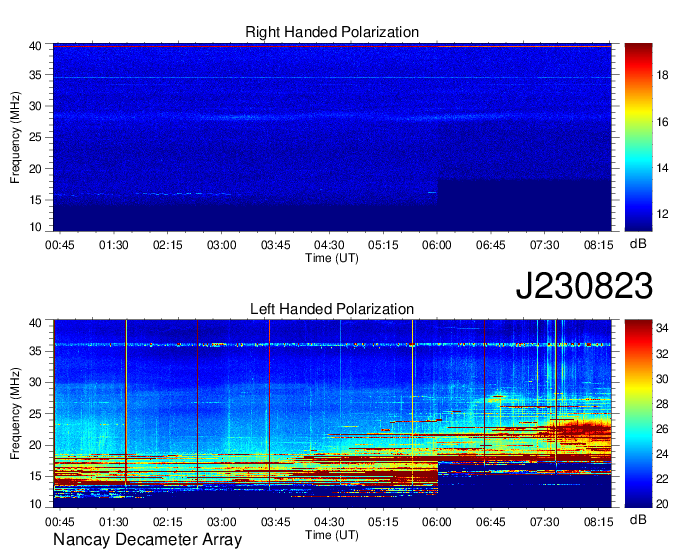Viewport: 680px width, 552px height.
Task: Click the 12 dB label on the right-handed colorbar
Action: [x=663, y=215]
